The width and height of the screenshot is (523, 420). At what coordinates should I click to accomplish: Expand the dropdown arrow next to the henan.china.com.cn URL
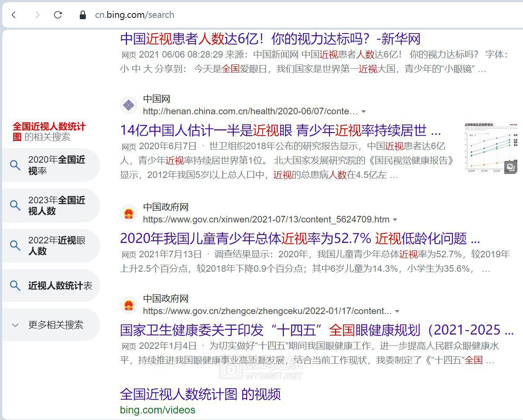click(363, 112)
